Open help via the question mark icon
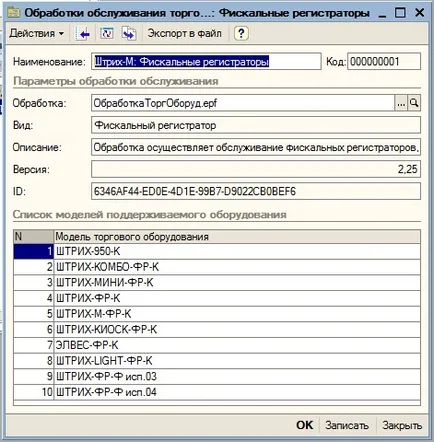The image size is (434, 442). (x=241, y=33)
